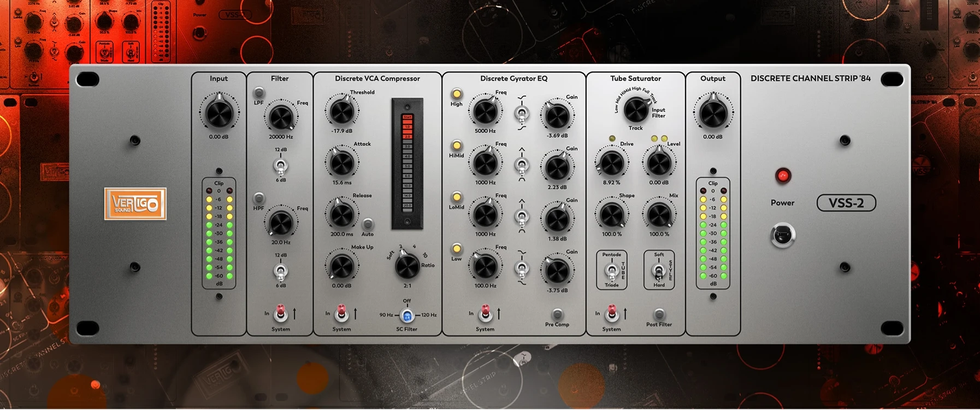Click the blue SC Filter switch
The image size is (980, 410).
coord(407,315)
